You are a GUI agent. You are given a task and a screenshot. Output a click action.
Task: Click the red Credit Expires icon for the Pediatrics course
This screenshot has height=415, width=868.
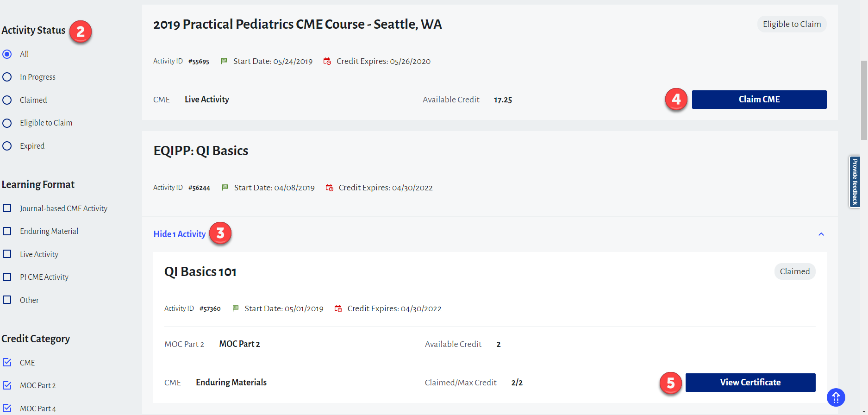click(x=327, y=61)
